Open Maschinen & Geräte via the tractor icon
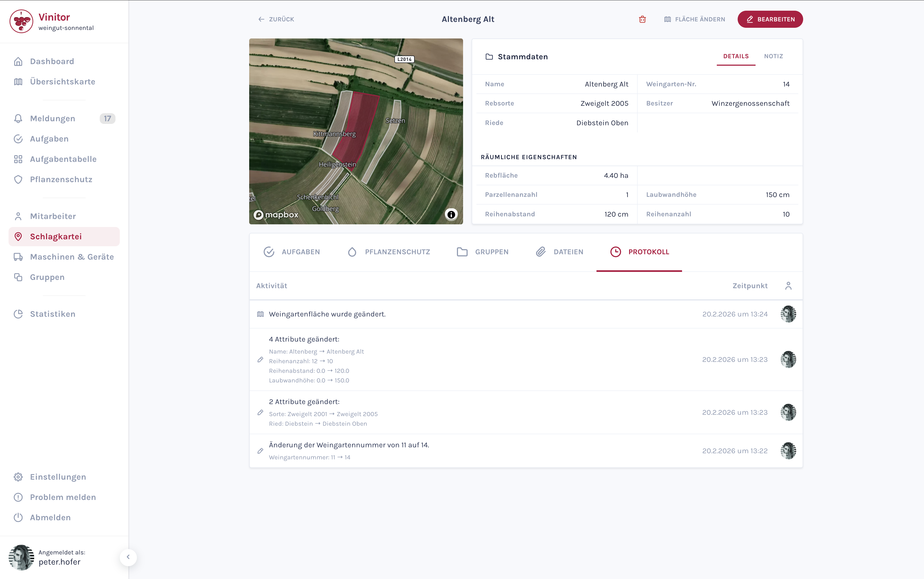Screen dimensions: 924x579 (18, 257)
